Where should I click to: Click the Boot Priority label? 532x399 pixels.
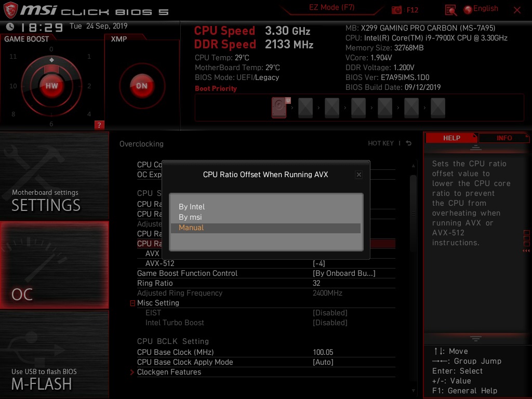[216, 88]
